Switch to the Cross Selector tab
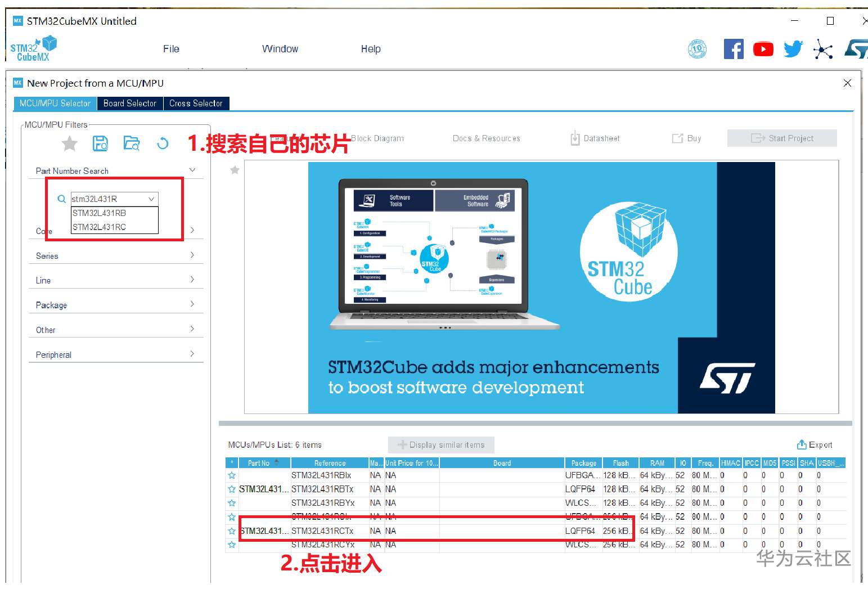Viewport: 868px width, 589px height. click(x=196, y=104)
